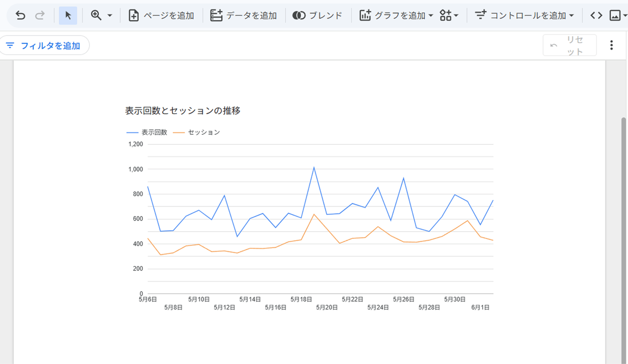This screenshot has height=364, width=628.
Task: Click the redo arrow icon
Action: 40,15
